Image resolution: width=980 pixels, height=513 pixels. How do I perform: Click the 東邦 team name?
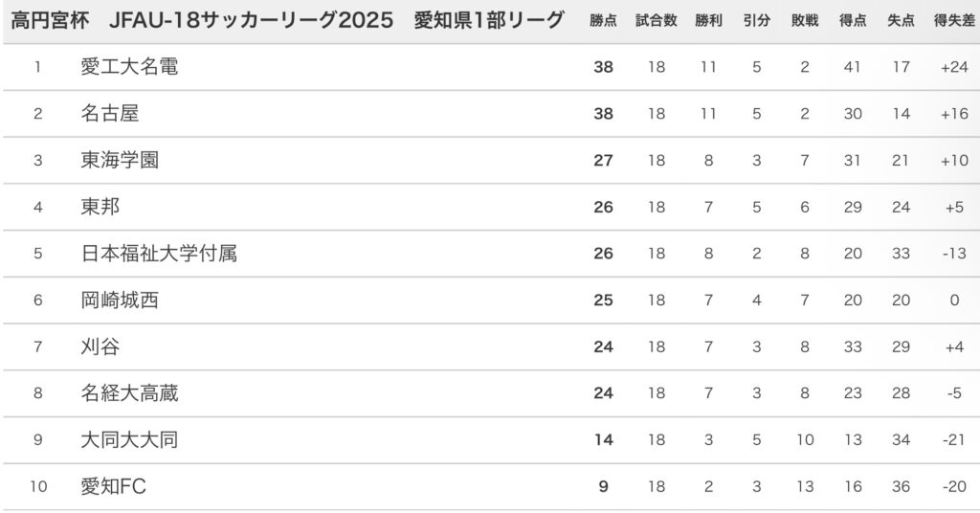pyautogui.click(x=100, y=207)
